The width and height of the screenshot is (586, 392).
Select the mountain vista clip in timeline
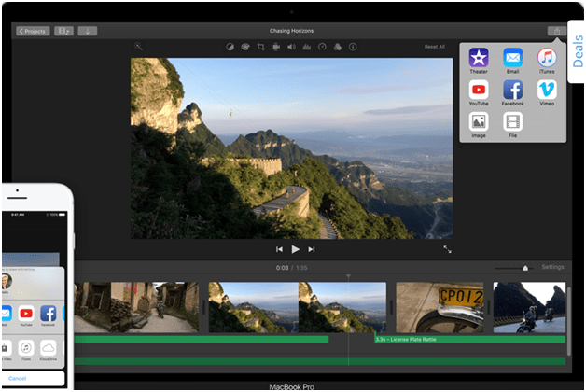pos(298,307)
